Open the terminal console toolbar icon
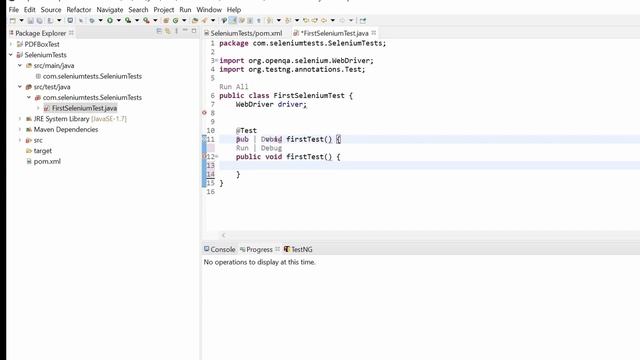The height and width of the screenshot is (360, 640). point(70,20)
